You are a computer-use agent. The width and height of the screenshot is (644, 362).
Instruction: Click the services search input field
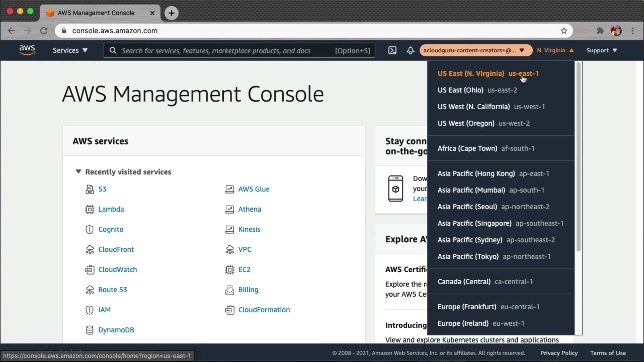pos(221,51)
